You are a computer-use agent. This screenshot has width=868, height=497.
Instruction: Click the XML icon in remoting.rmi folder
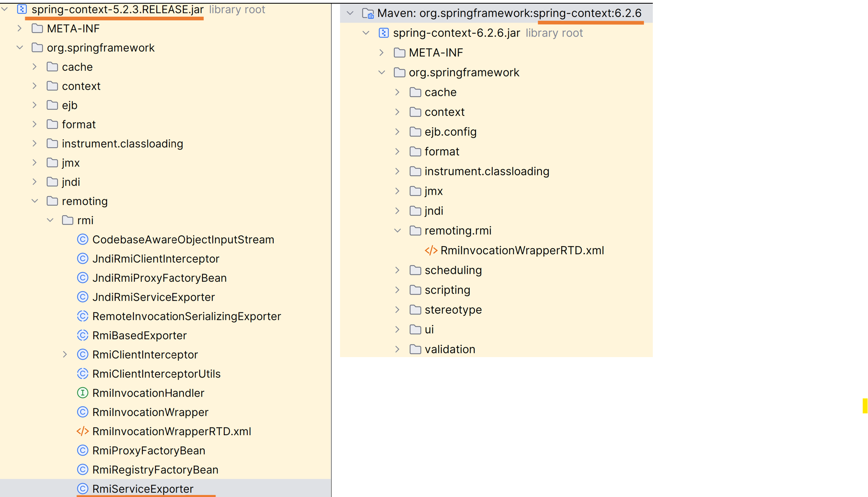pos(431,251)
